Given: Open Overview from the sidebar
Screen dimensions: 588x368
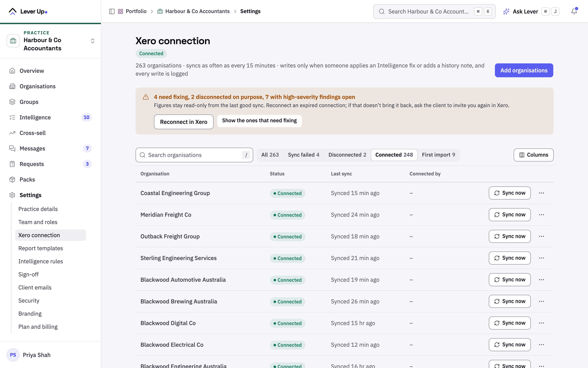Looking at the screenshot, I should pyautogui.click(x=50, y=71).
